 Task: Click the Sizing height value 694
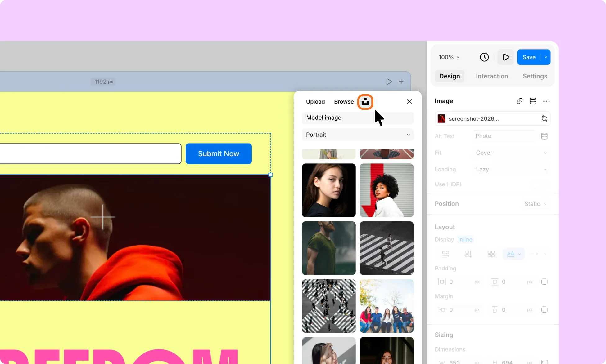(x=507, y=362)
